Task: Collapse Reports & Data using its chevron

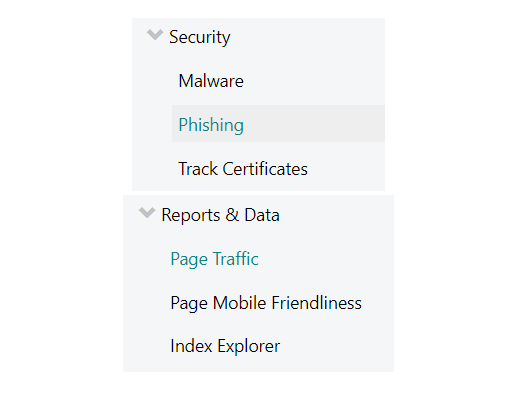Action: 147,213
